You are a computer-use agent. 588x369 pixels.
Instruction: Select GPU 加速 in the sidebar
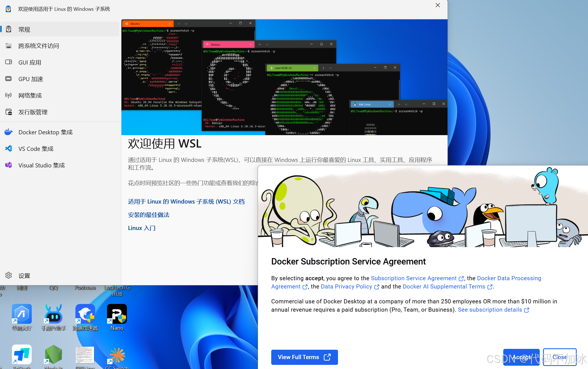pos(60,79)
